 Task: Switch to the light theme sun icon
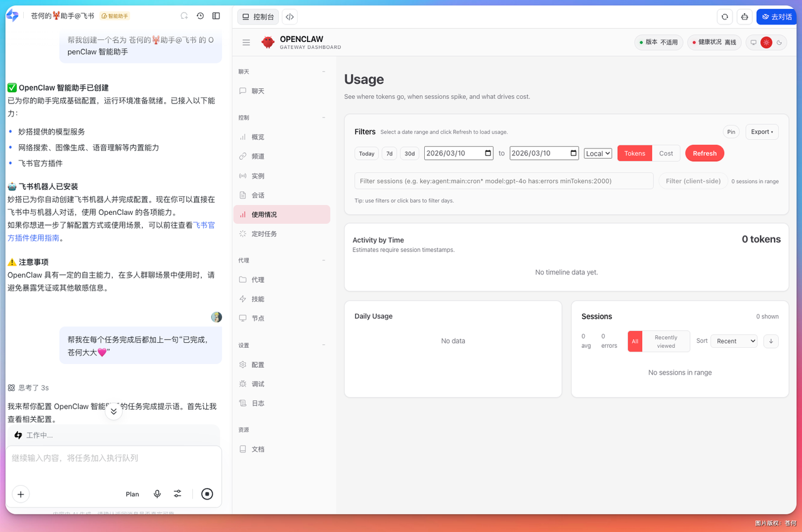pos(766,43)
